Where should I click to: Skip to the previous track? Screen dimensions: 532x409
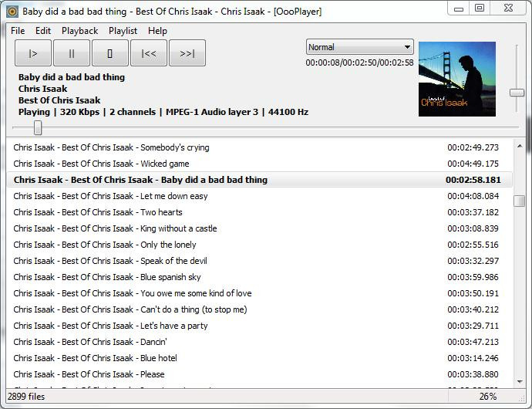point(149,53)
